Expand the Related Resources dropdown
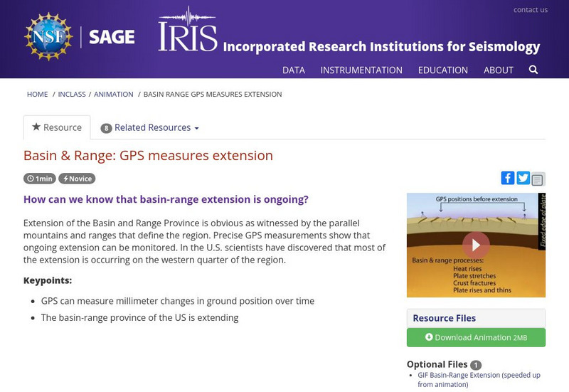569x392 pixels. pyautogui.click(x=149, y=128)
